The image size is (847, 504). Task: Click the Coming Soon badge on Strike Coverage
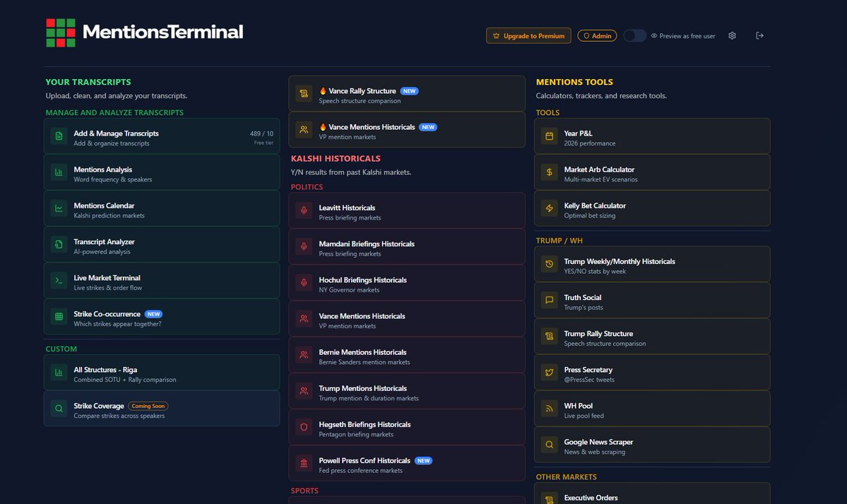(x=148, y=406)
